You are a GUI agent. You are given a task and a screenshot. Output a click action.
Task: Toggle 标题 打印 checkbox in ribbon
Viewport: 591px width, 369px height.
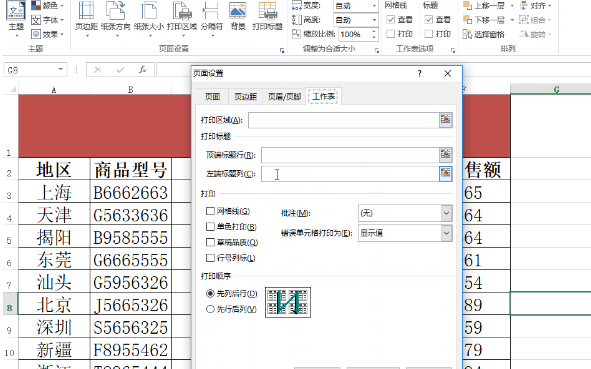tap(429, 34)
